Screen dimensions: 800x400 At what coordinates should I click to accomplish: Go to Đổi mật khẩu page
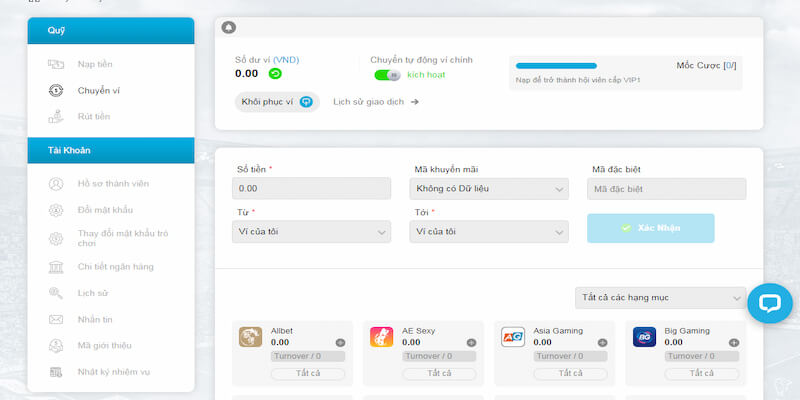point(105,210)
